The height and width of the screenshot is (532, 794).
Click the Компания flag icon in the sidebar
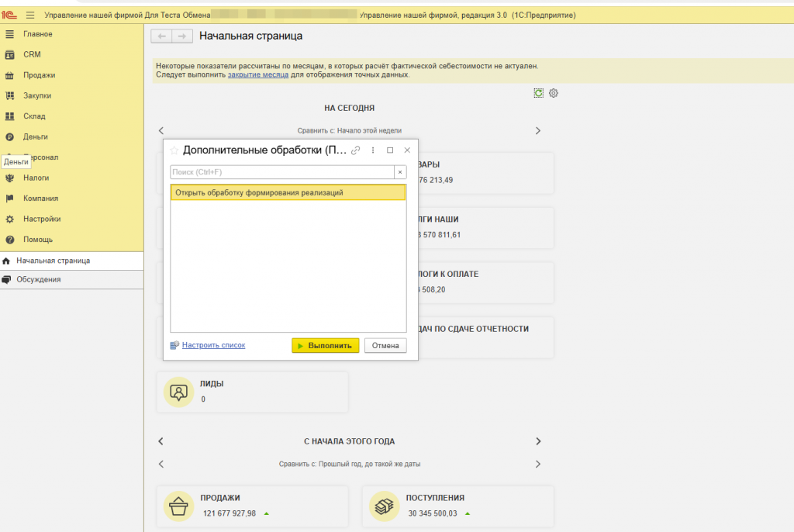coord(9,199)
